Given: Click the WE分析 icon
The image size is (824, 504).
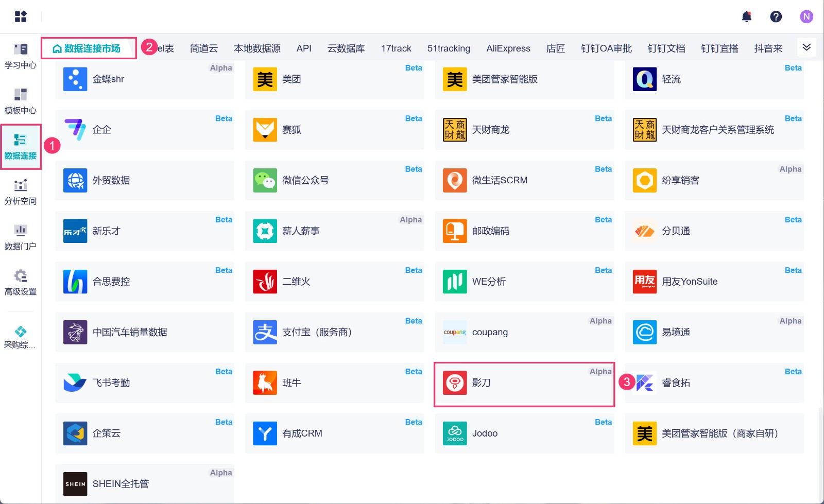Looking at the screenshot, I should (x=455, y=282).
